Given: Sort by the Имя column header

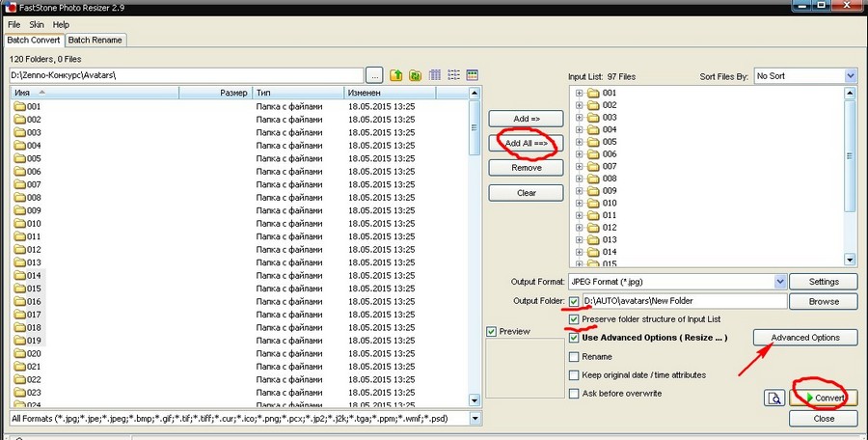Looking at the screenshot, I should point(95,93).
